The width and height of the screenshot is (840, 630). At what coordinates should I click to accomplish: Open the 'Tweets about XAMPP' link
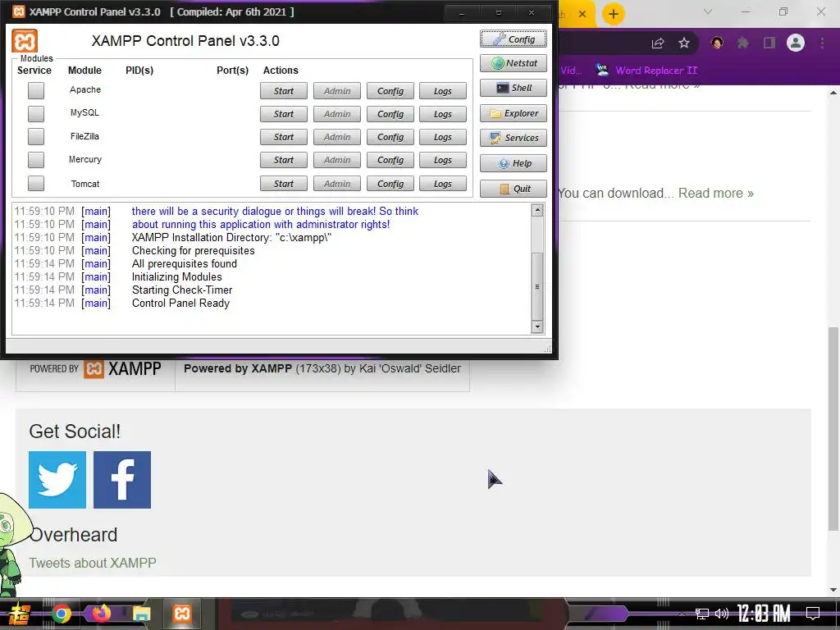coord(93,563)
